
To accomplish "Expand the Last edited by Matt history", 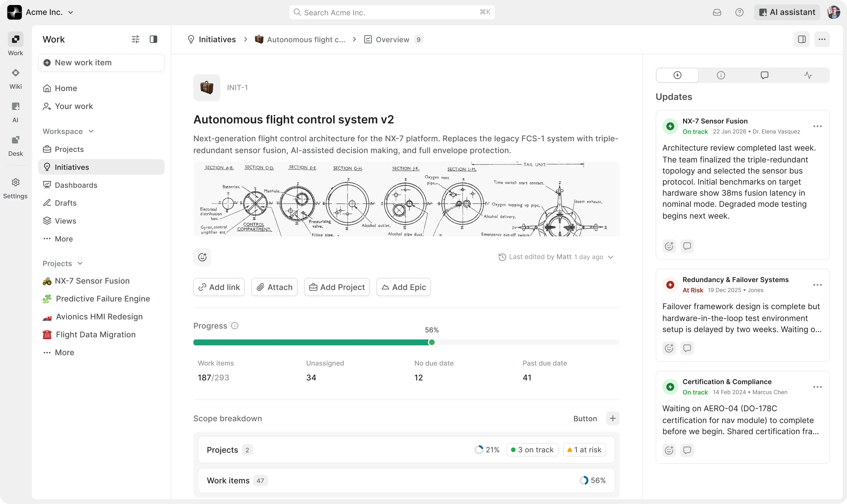I will coord(611,257).
